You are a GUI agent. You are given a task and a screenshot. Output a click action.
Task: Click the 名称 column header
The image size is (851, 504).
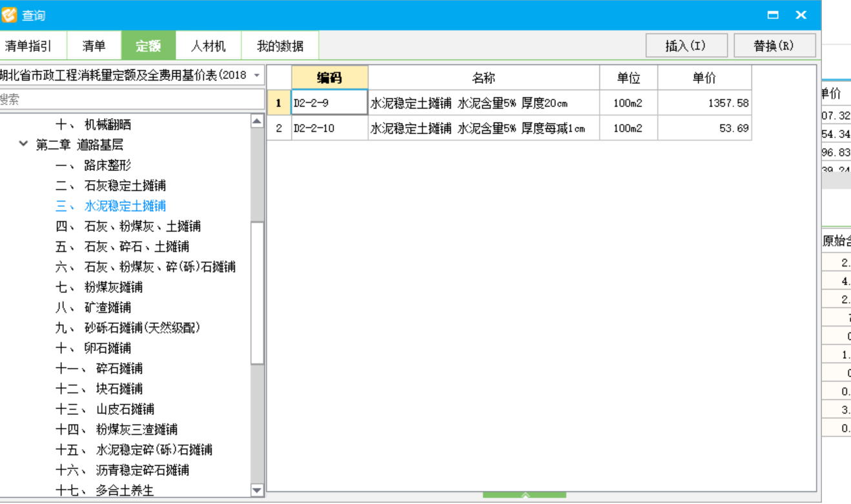[x=484, y=78]
